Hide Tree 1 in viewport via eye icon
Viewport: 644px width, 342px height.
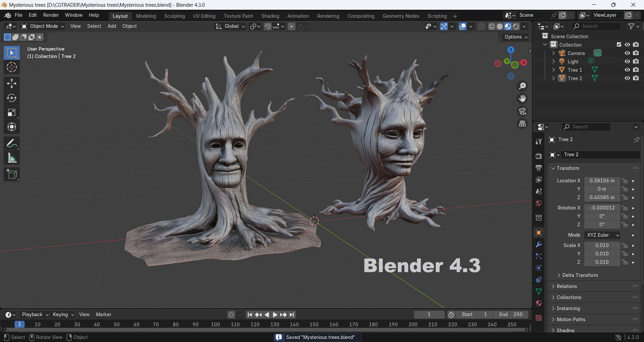tap(627, 70)
